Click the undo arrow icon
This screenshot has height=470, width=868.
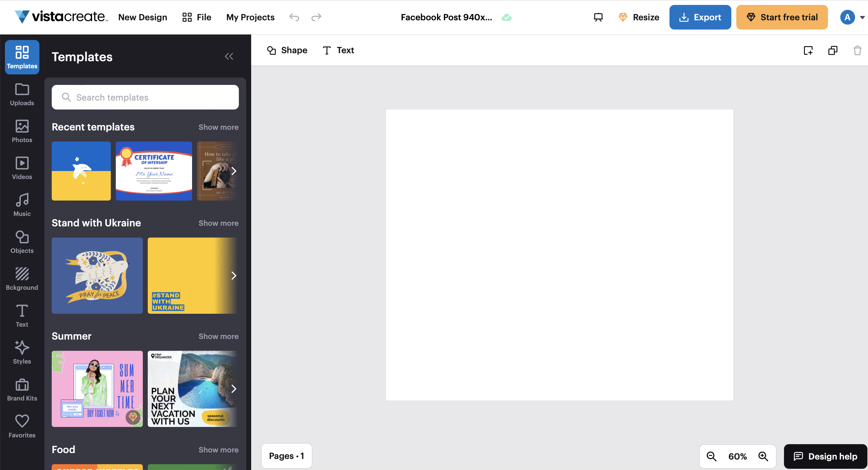[x=294, y=17]
